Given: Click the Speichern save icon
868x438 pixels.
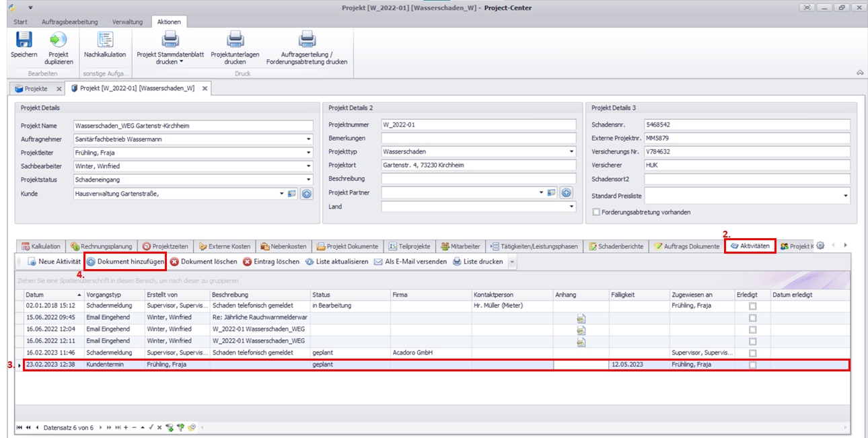Looking at the screenshot, I should tap(24, 40).
